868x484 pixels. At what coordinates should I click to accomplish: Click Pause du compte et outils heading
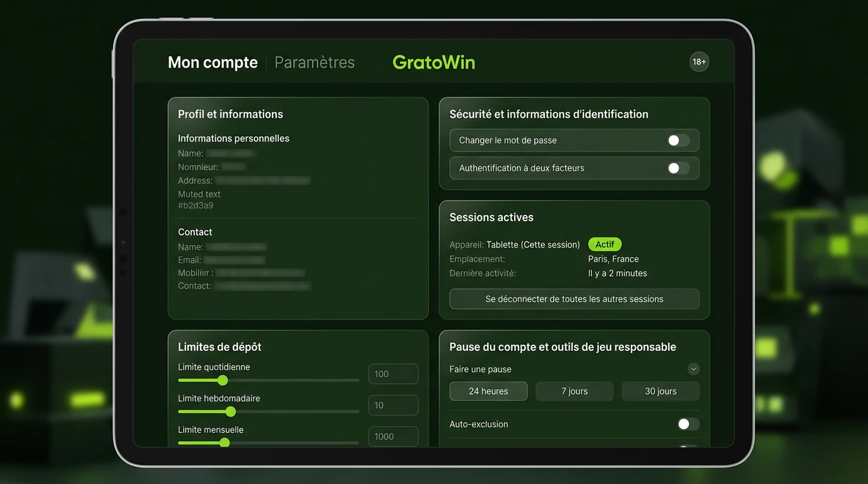563,347
